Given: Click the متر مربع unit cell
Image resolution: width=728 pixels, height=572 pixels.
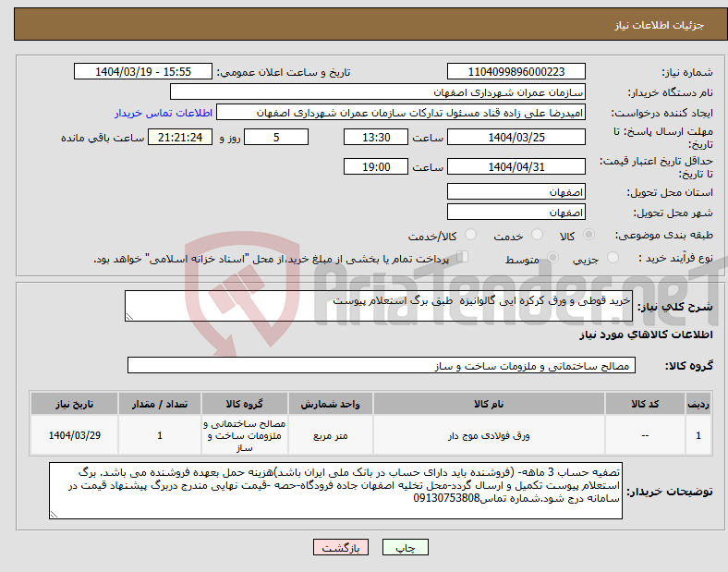Looking at the screenshot, I should click(x=330, y=435).
